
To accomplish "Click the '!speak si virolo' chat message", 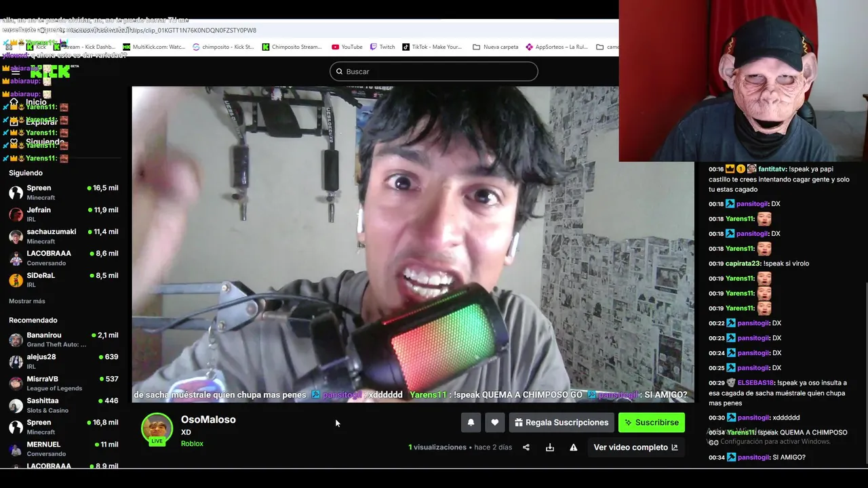I will [x=786, y=264].
